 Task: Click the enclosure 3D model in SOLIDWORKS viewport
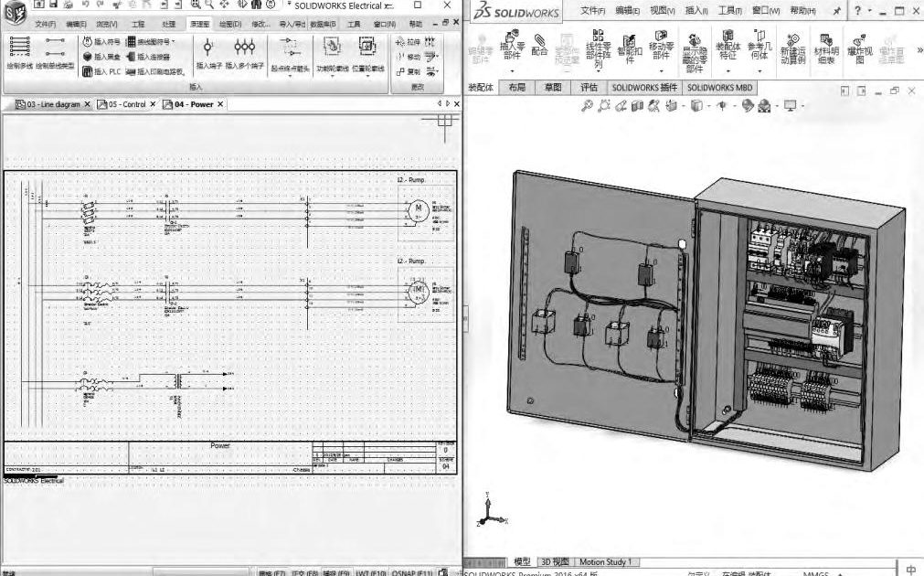click(705, 320)
